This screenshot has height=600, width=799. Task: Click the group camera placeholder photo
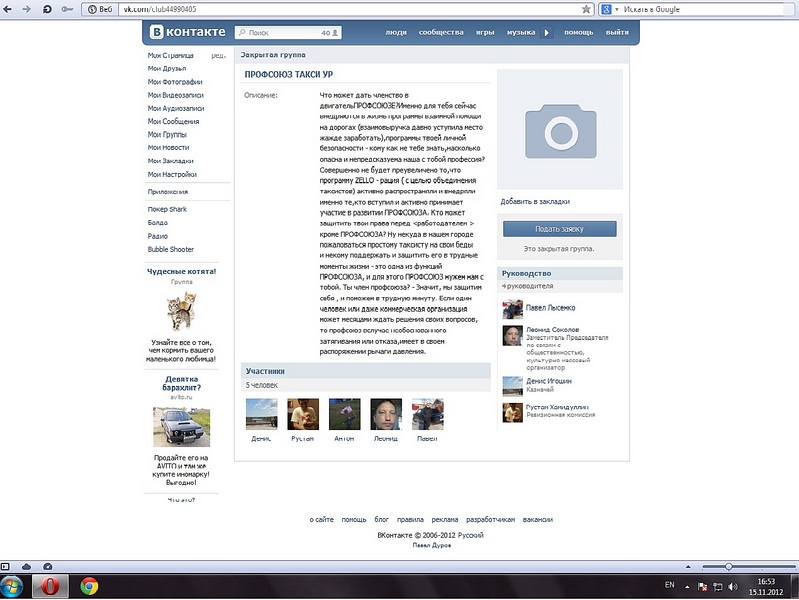(560, 129)
